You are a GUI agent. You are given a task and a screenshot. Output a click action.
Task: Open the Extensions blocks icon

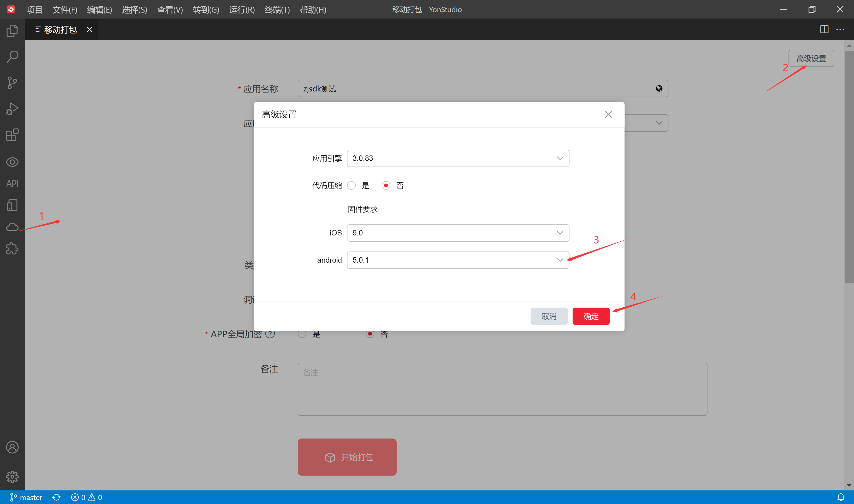click(x=12, y=135)
